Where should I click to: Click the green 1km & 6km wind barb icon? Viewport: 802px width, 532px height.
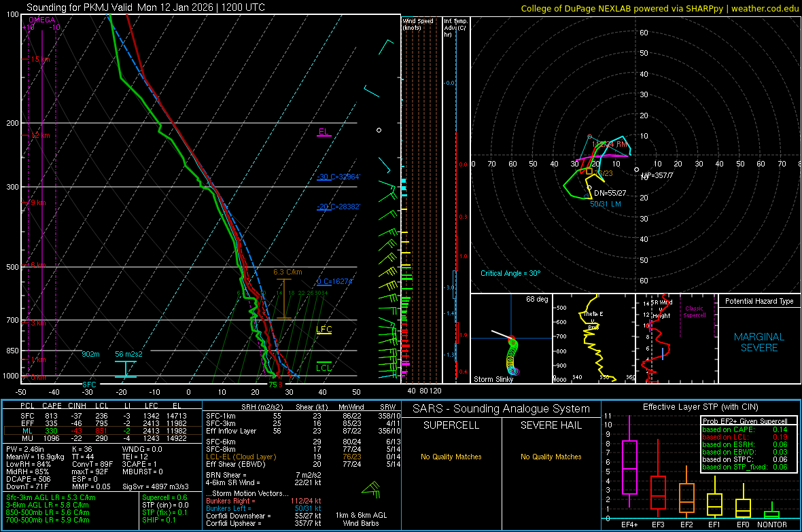[371, 490]
